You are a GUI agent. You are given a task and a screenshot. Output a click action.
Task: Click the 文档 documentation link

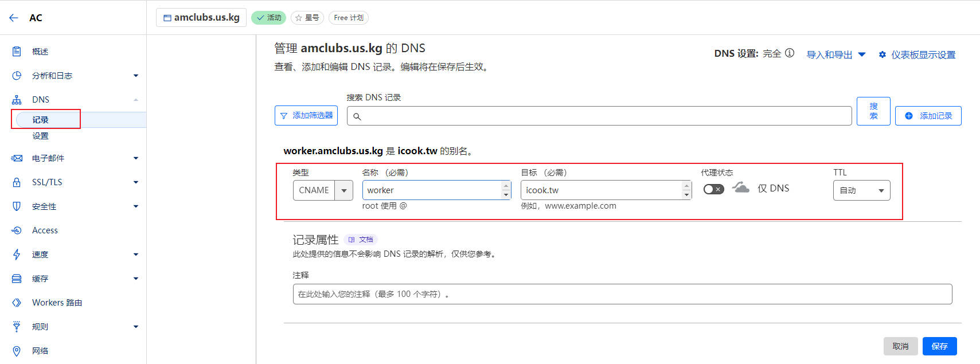coord(361,240)
